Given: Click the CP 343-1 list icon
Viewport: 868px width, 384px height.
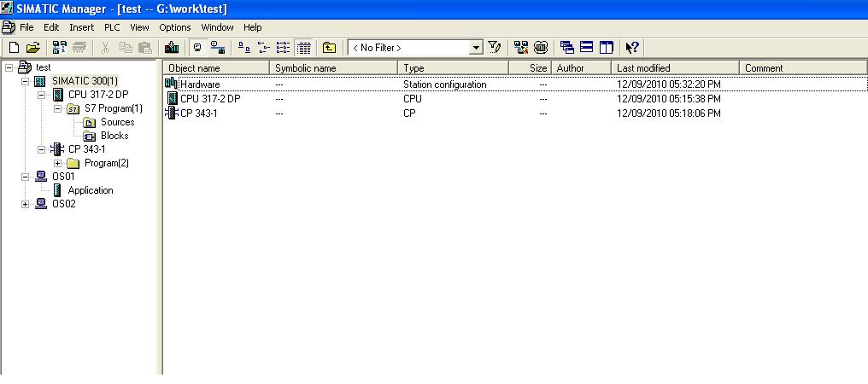Looking at the screenshot, I should tap(172, 113).
